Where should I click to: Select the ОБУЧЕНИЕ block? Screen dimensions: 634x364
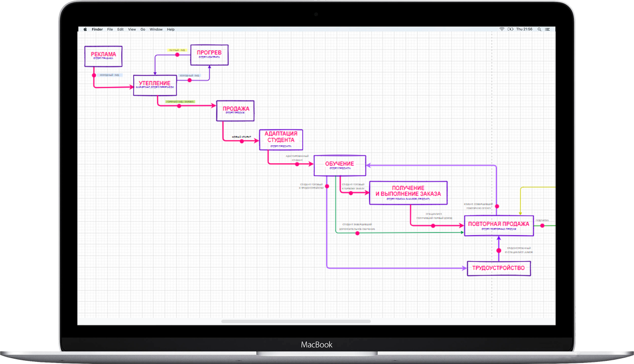340,165
